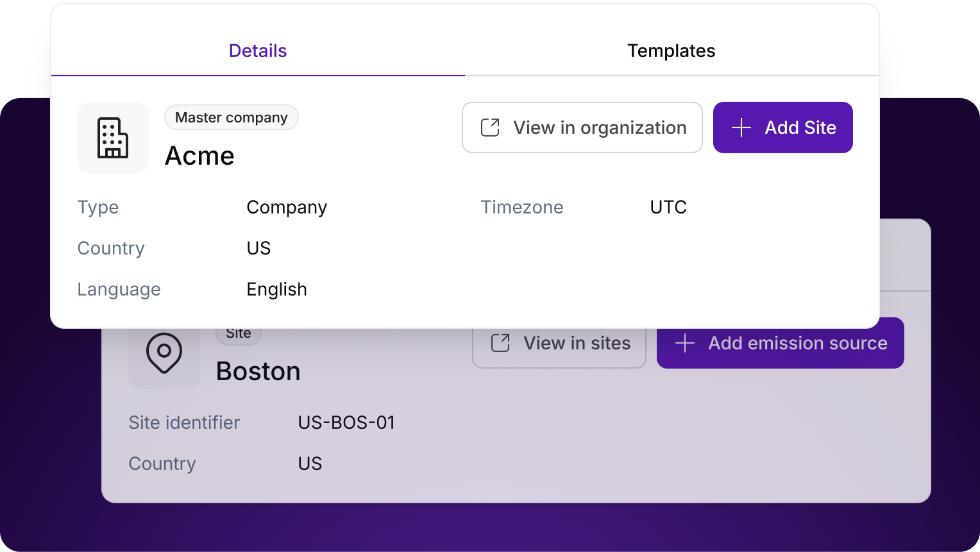
Task: Click the Company type value
Action: pyautogui.click(x=287, y=207)
